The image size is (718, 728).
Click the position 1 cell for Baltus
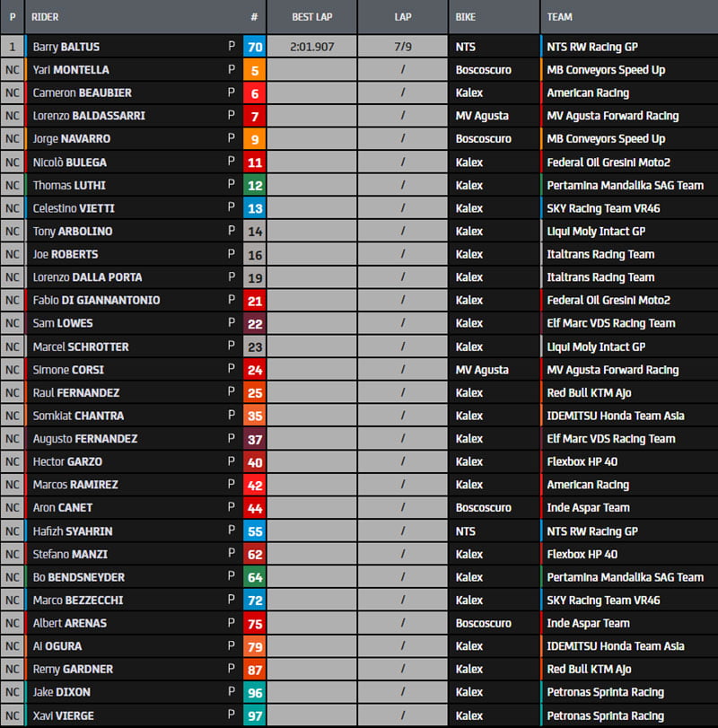[x=13, y=47]
